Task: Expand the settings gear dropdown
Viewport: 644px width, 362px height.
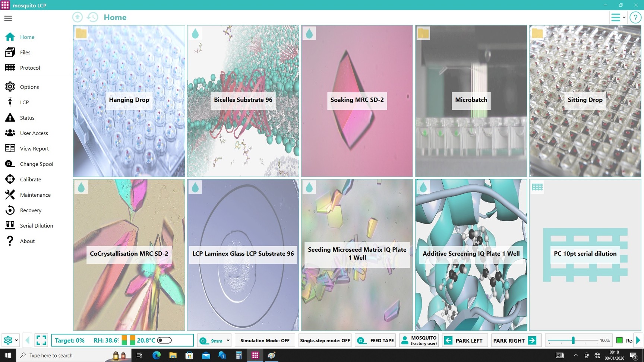Action: point(10,340)
